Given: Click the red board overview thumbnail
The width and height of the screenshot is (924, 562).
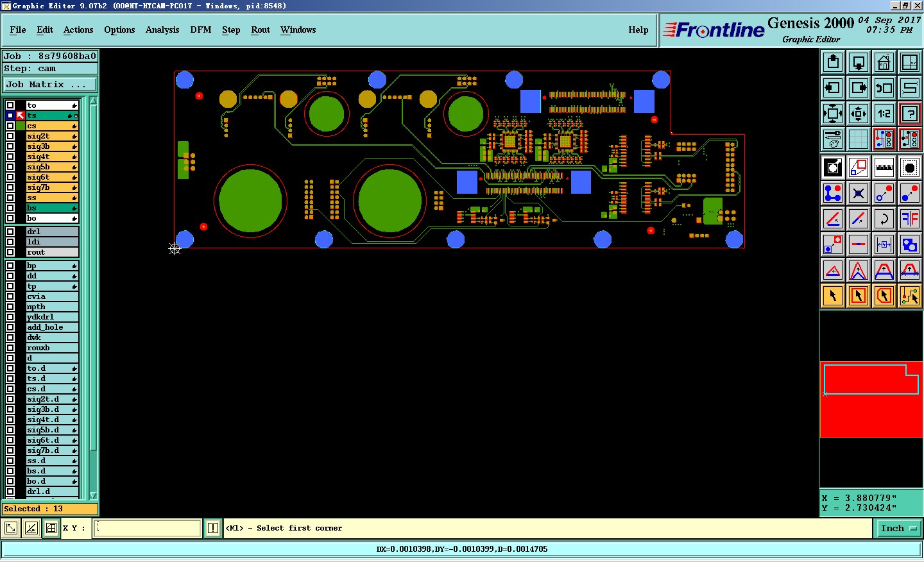Looking at the screenshot, I should click(x=871, y=400).
